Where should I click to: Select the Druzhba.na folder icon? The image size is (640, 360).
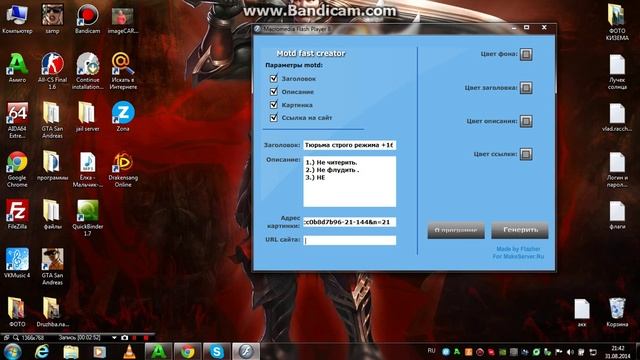coord(52,312)
